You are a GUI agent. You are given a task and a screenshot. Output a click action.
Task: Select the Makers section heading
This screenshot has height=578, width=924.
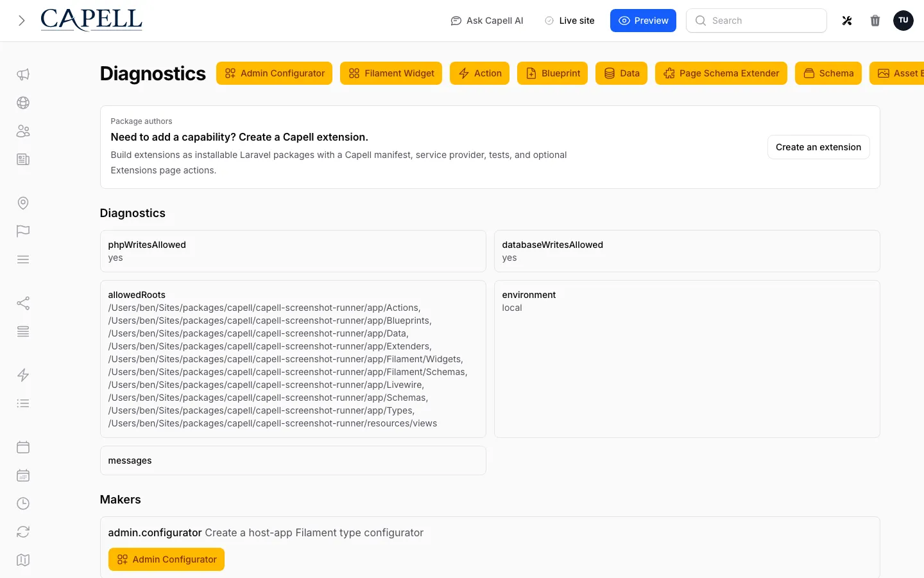point(120,500)
